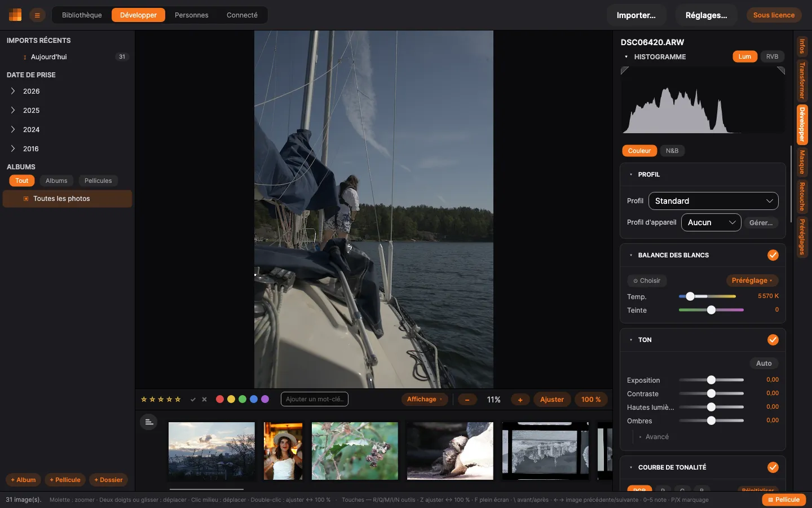Screen dimensions: 812x508
Task: Click the Ajouter un mot-clé input field
Action: pos(315,399)
